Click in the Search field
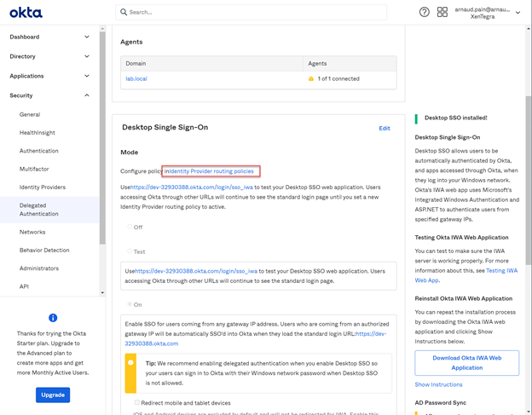The width and height of the screenshot is (532, 415). [x=251, y=12]
